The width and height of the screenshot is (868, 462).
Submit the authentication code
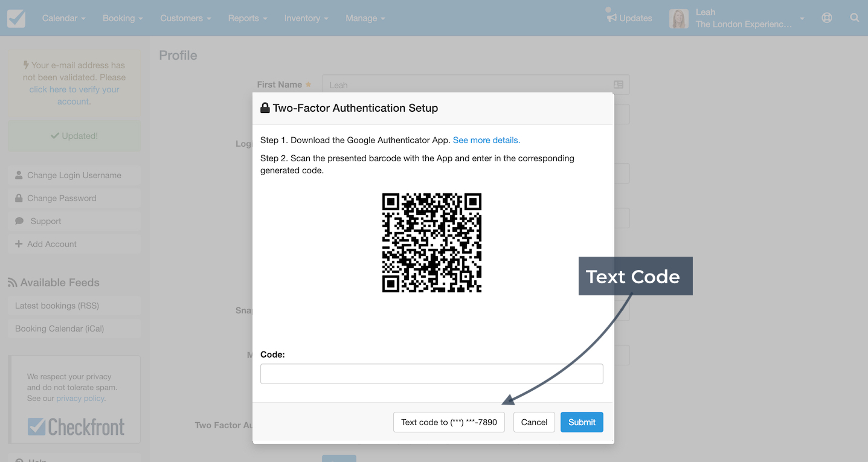(x=582, y=422)
